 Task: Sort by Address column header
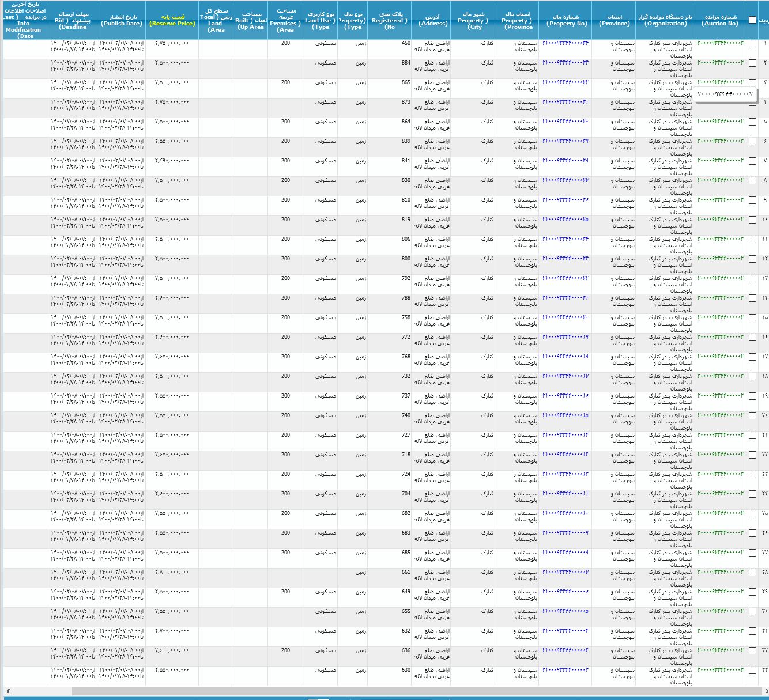pos(432,20)
